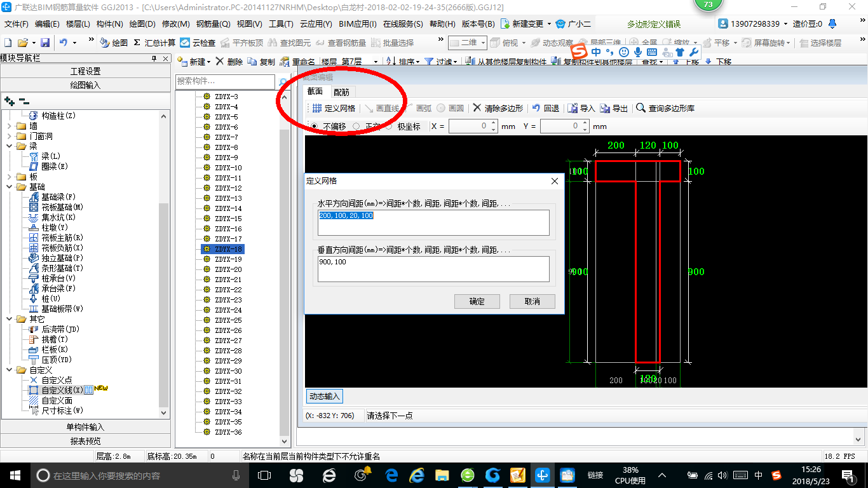Start the 云检查 cloud check

[198, 43]
